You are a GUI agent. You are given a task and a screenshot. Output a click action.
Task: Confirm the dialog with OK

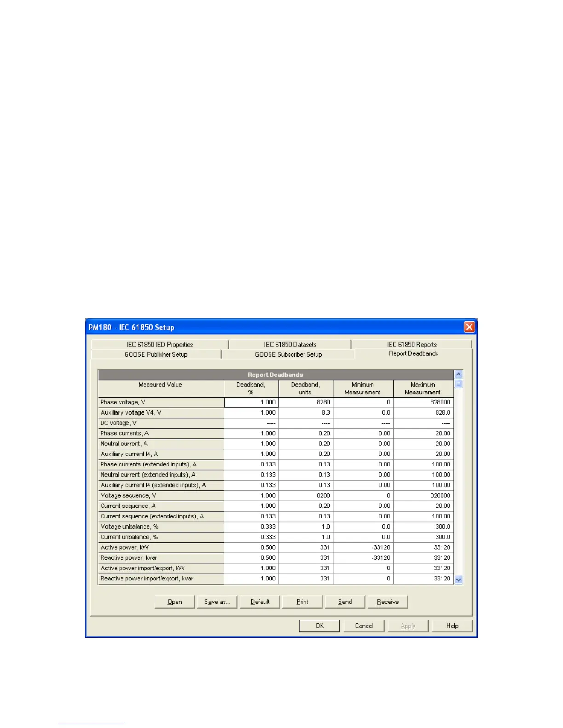pyautogui.click(x=320, y=626)
